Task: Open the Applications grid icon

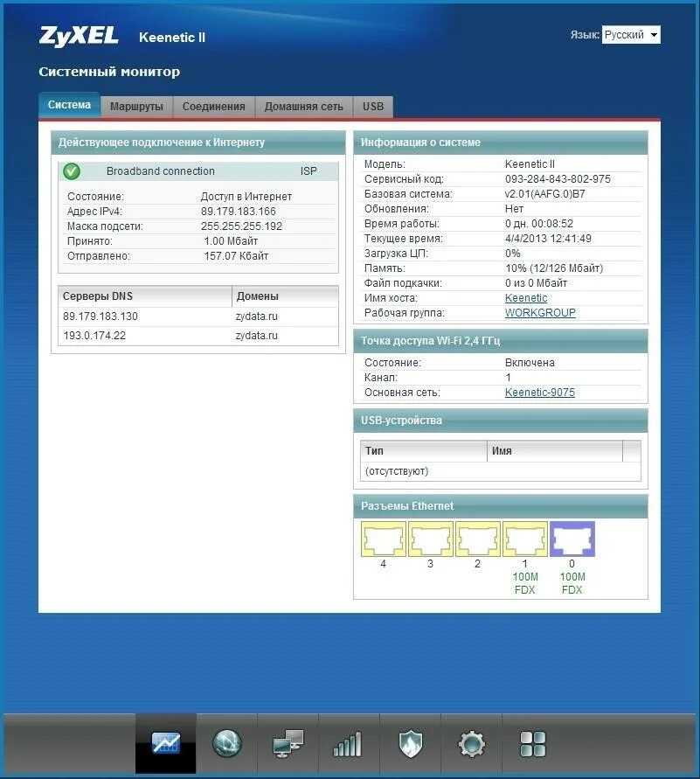Action: coord(533,744)
